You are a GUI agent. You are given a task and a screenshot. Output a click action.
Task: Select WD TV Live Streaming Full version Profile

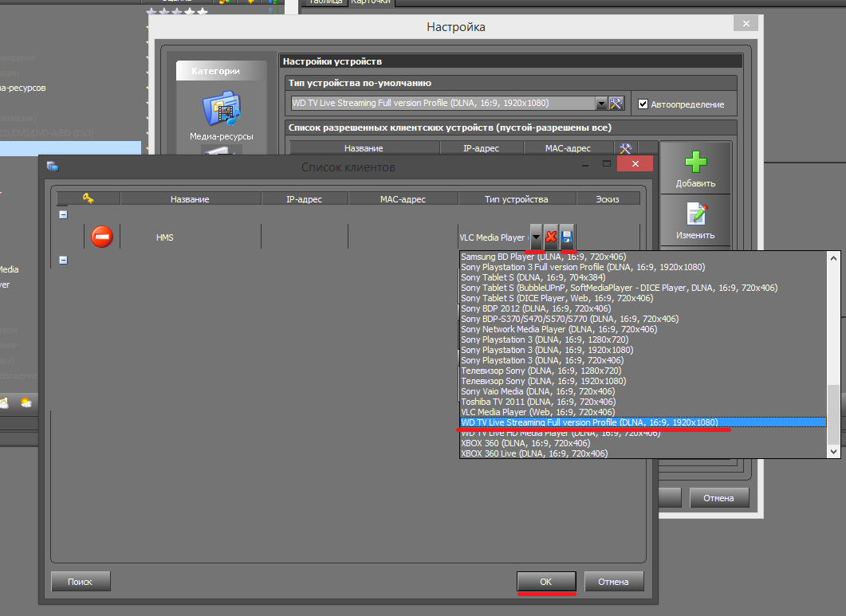(x=589, y=422)
